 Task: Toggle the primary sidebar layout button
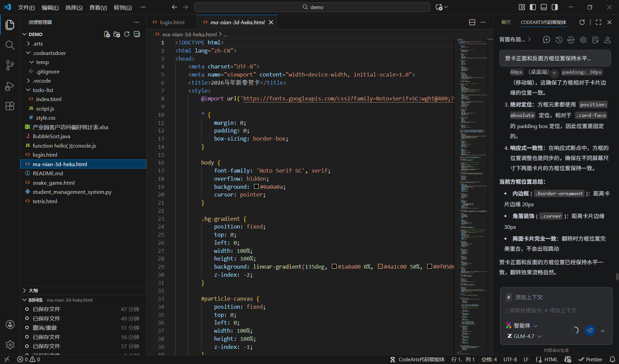533,7
